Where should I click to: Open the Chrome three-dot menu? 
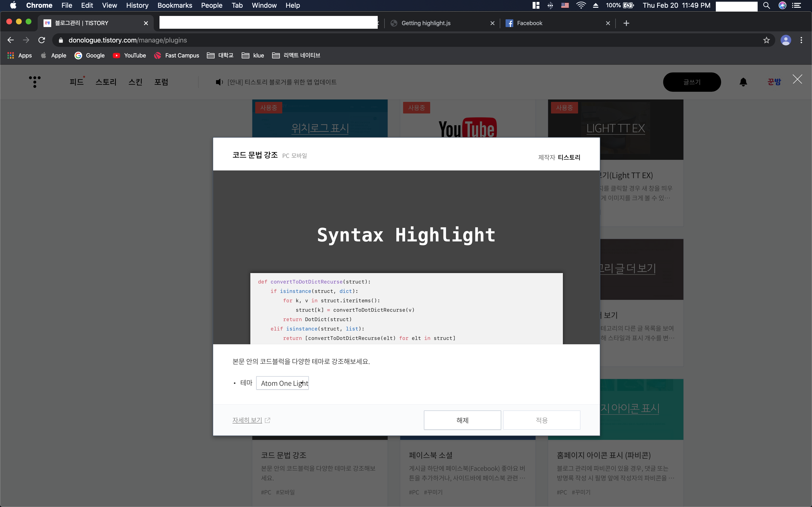pos(801,40)
